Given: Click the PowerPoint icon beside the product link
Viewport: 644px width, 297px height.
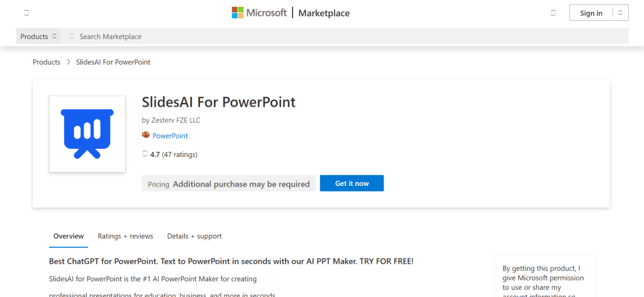Looking at the screenshot, I should pyautogui.click(x=146, y=135).
